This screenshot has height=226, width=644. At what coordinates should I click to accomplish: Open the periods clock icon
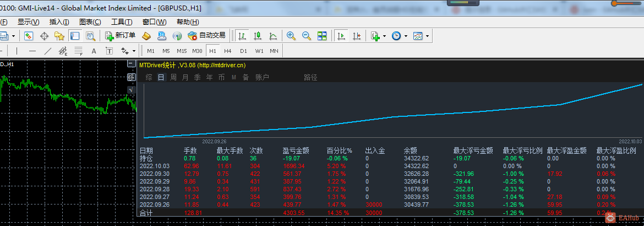(x=396, y=36)
